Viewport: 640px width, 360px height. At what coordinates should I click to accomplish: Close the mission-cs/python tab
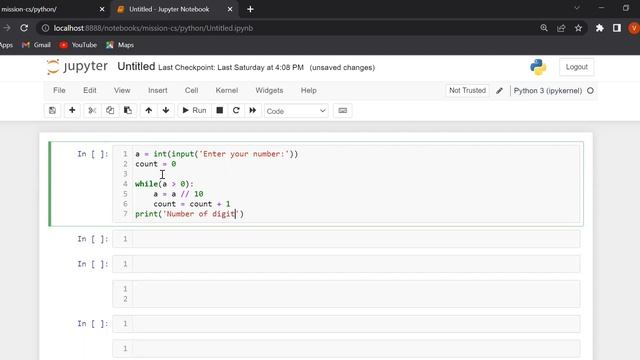[102, 9]
